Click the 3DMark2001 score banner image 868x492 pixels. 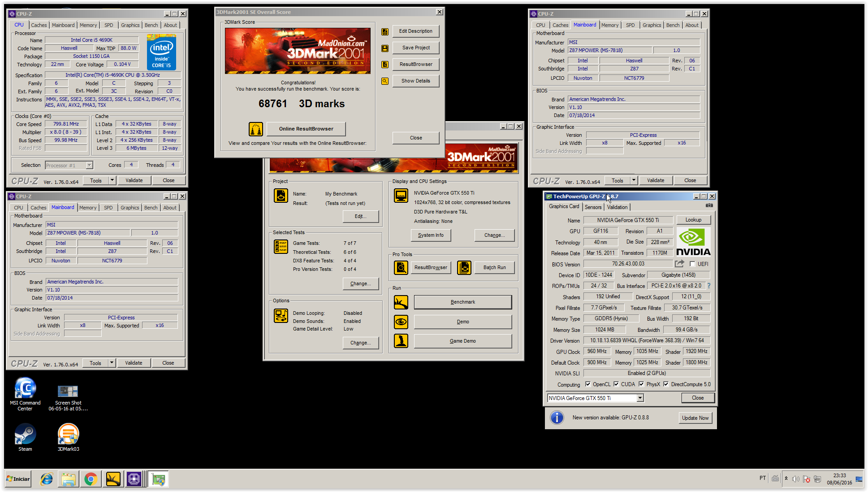pos(298,51)
